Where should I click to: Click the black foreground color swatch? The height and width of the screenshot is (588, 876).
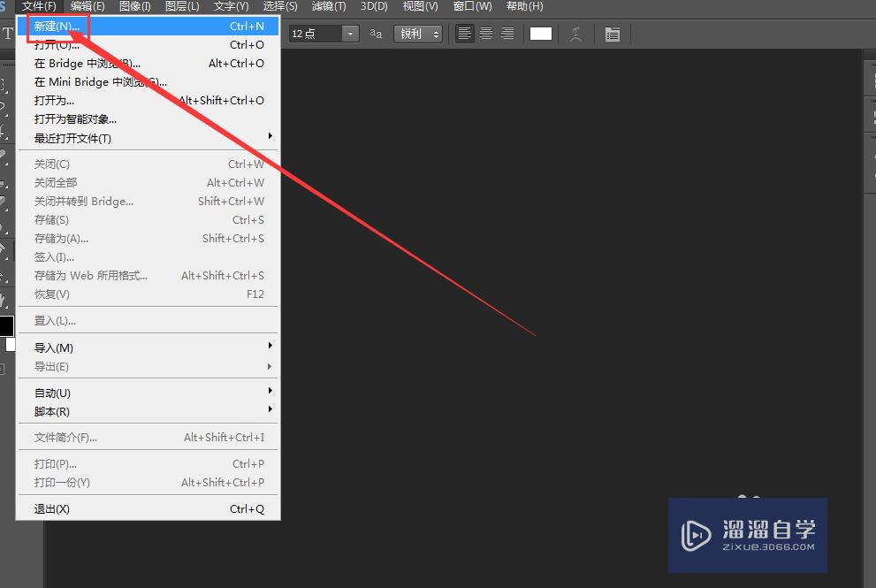pyautogui.click(x=6, y=326)
